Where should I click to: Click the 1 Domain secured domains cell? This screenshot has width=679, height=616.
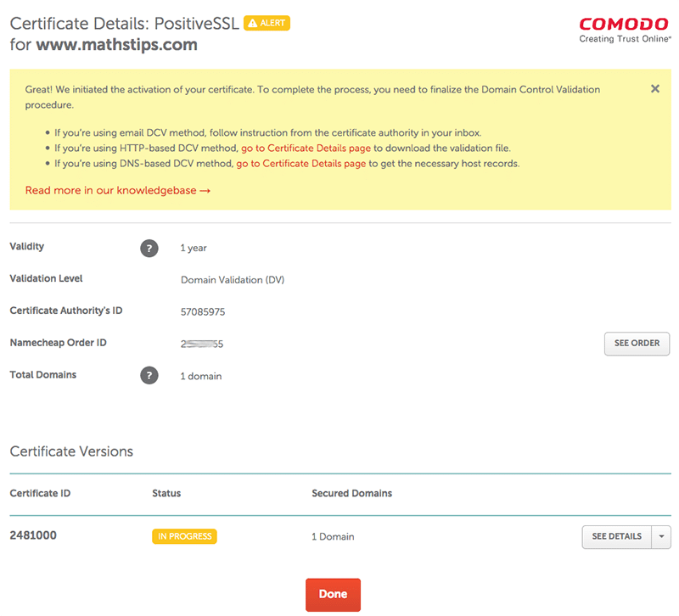[x=333, y=537]
